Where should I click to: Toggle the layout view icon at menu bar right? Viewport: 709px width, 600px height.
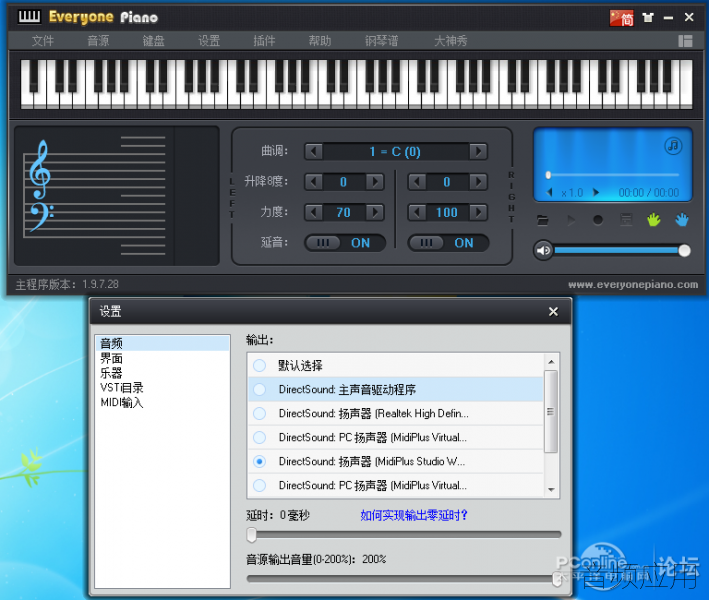click(685, 41)
